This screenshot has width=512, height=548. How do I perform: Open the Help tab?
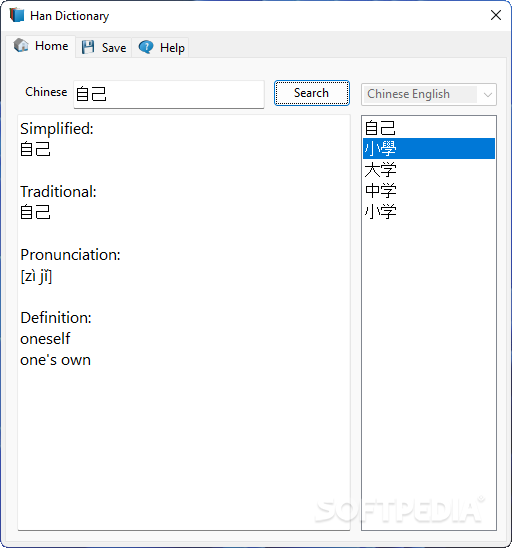[161, 48]
